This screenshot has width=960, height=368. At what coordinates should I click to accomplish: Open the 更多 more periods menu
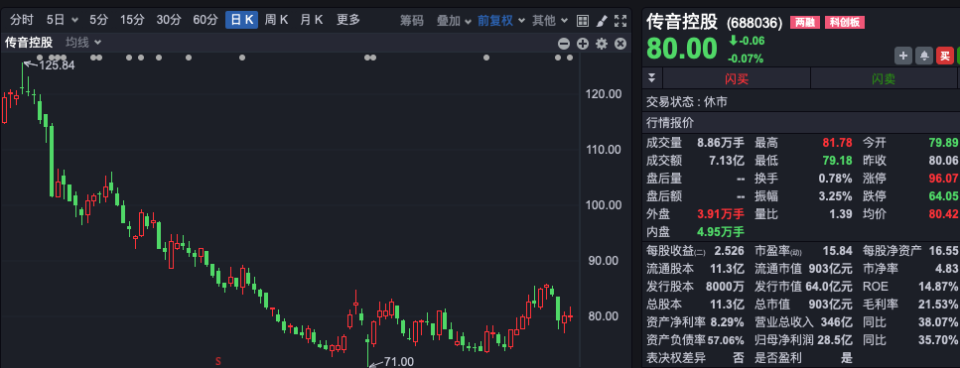(x=348, y=20)
